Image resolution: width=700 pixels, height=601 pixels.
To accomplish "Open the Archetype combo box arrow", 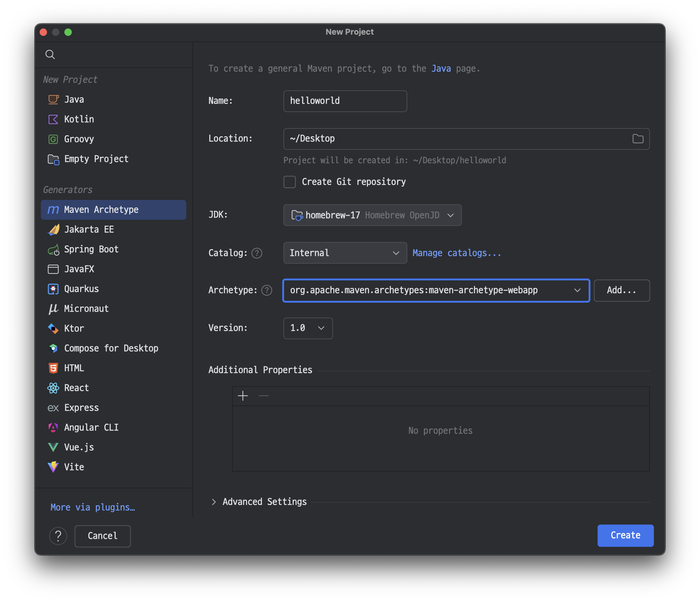I will click(577, 290).
